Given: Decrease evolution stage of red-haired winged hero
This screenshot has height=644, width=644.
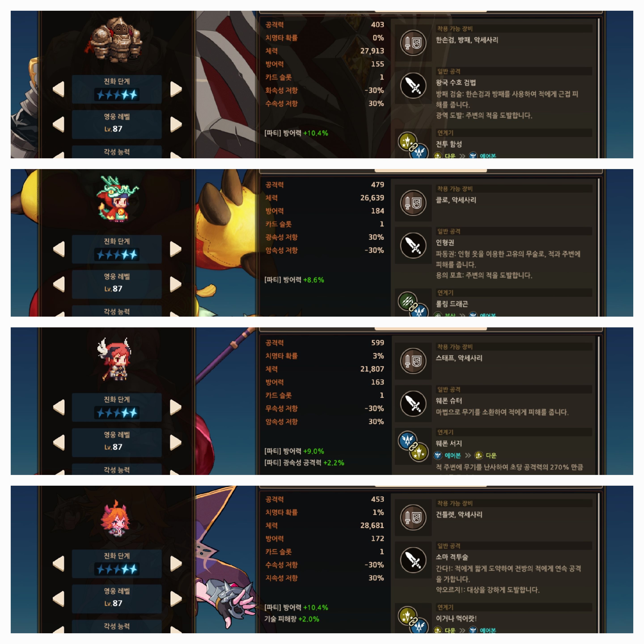Looking at the screenshot, I should tap(59, 407).
